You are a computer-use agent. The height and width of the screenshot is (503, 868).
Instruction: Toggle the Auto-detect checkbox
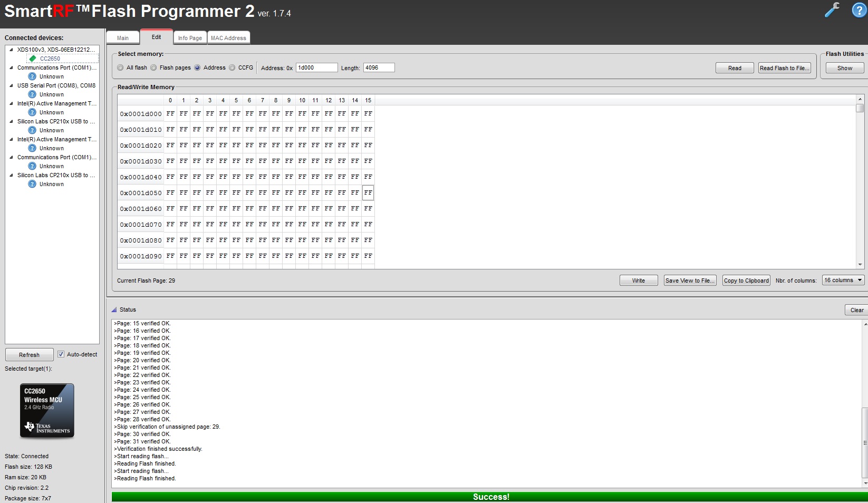coord(61,354)
